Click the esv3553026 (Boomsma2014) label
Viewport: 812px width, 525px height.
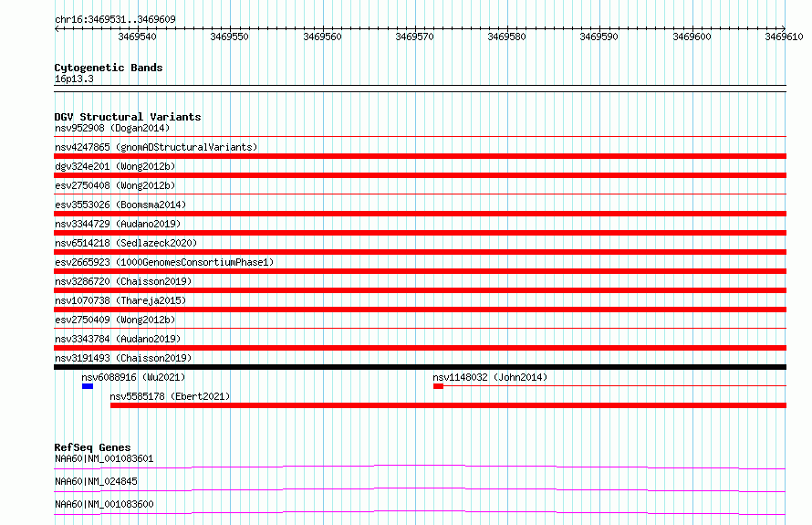pyautogui.click(x=120, y=205)
